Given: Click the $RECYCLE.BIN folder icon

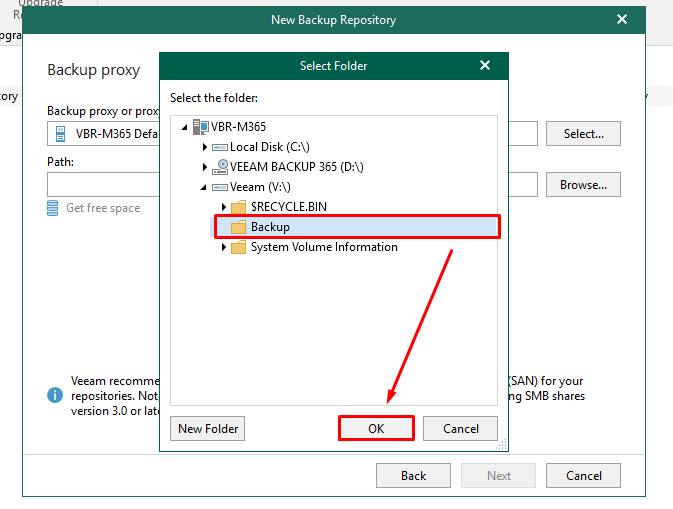Looking at the screenshot, I should (238, 207).
